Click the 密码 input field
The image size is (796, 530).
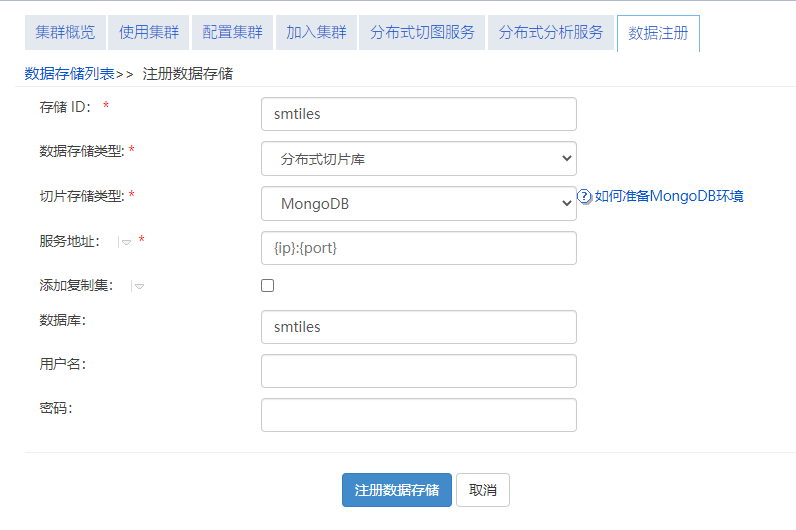click(418, 415)
